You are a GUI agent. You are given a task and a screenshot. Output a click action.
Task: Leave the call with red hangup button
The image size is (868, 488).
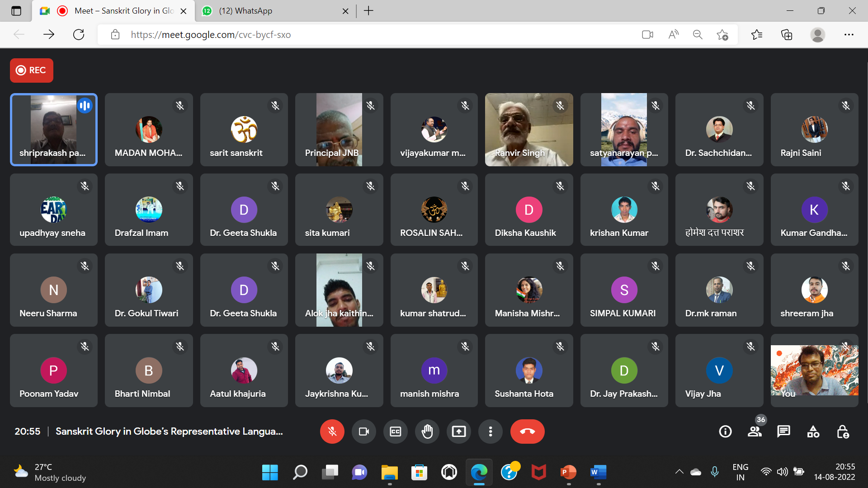click(527, 432)
